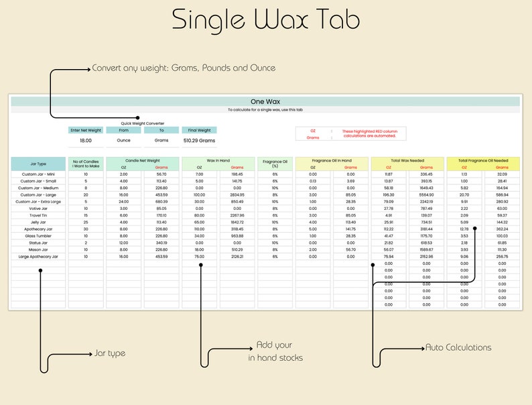Click wax in hand 2267.96 grams cell
The height and width of the screenshot is (405, 532).
(x=237, y=215)
